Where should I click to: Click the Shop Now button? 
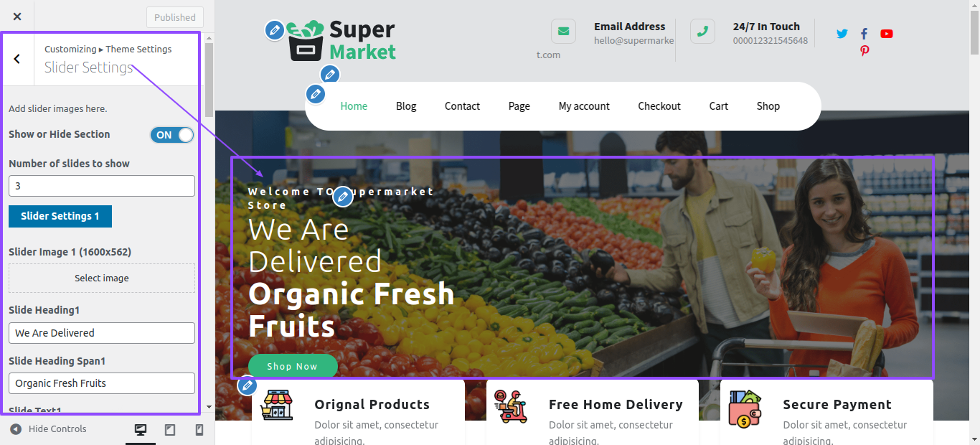(293, 366)
